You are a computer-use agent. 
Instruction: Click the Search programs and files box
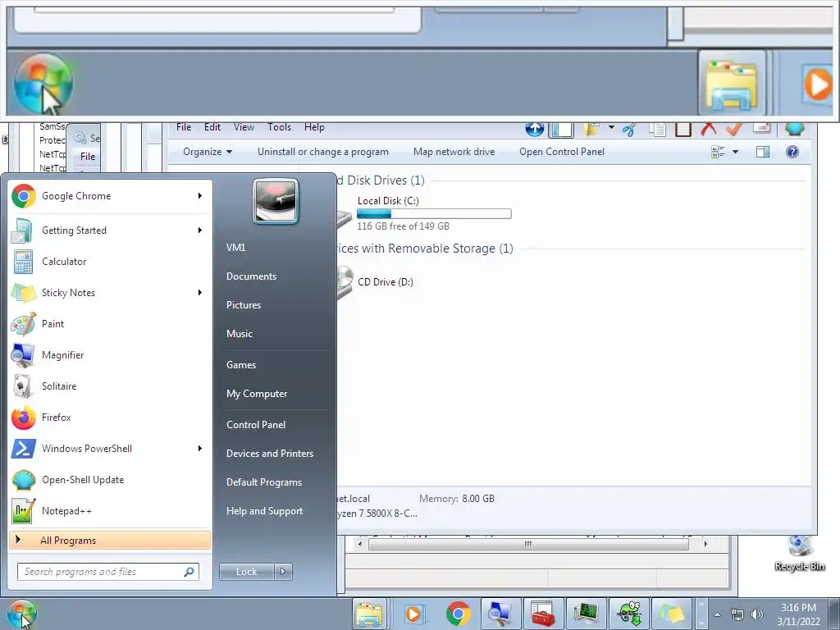pyautogui.click(x=107, y=572)
